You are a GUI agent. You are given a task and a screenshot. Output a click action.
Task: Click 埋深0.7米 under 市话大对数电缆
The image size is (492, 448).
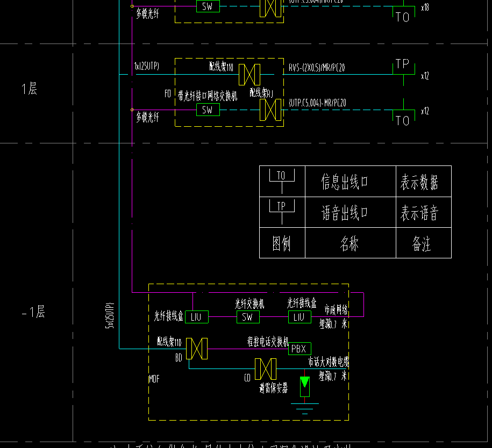[x=333, y=376]
